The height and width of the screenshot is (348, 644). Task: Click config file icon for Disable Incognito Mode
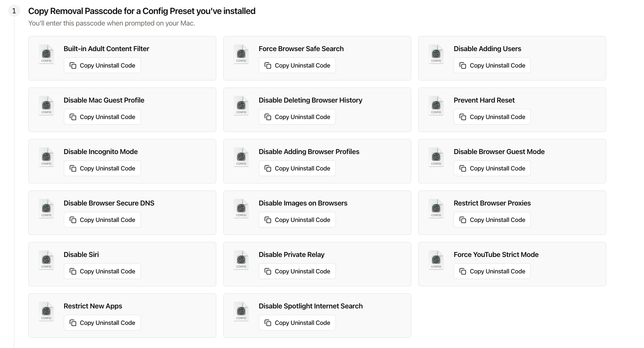[x=46, y=157]
